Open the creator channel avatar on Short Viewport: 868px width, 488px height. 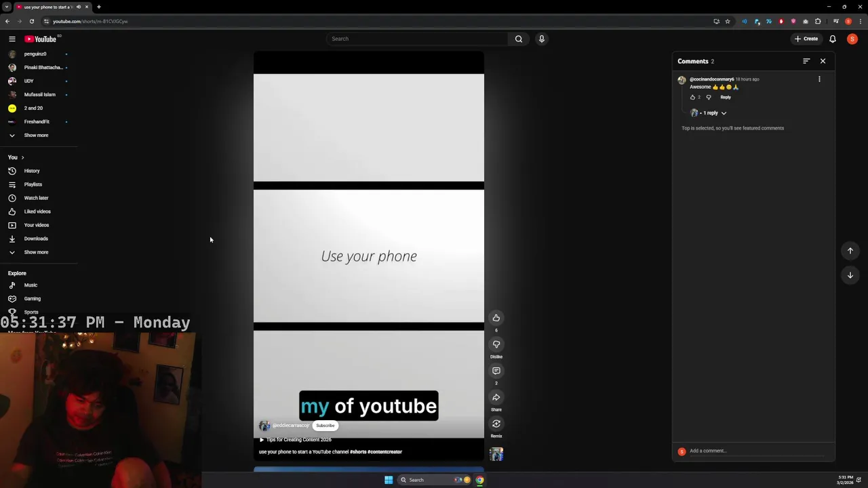264,426
